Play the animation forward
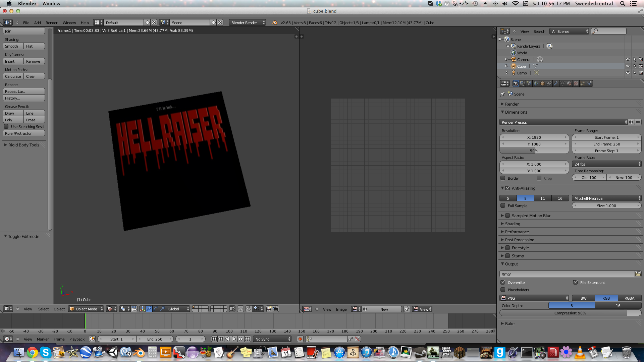The image size is (644, 362). click(x=234, y=339)
